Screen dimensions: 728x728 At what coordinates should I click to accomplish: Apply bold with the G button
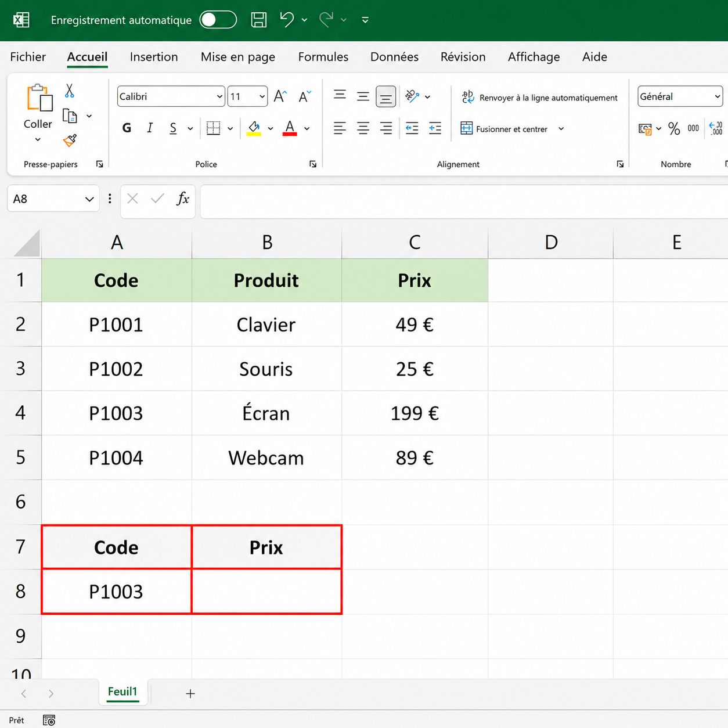127,128
